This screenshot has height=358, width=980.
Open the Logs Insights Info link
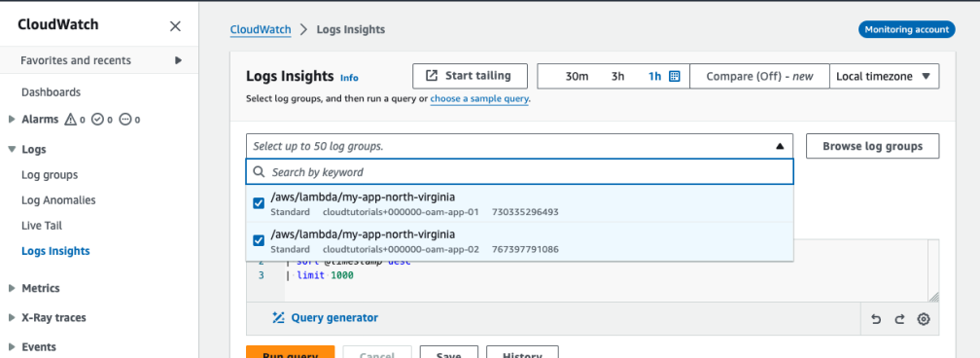coord(349,78)
